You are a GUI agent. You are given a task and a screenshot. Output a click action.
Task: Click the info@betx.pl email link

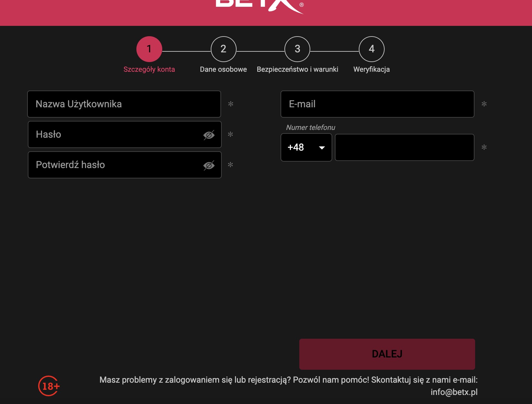pyautogui.click(x=454, y=392)
